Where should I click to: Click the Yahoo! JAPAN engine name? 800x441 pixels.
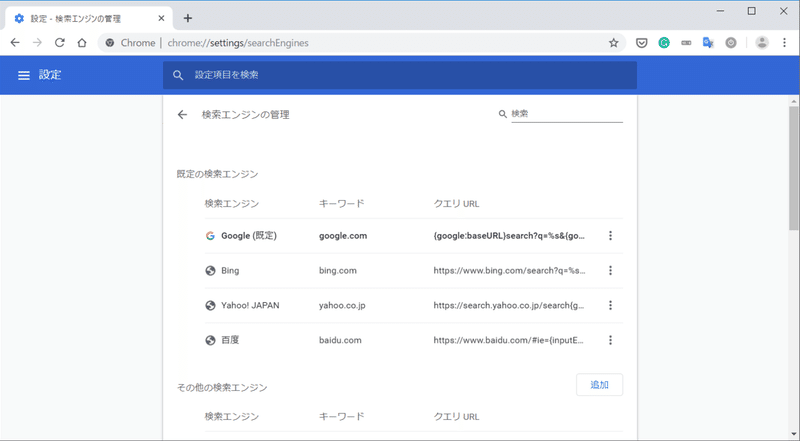[x=250, y=305]
